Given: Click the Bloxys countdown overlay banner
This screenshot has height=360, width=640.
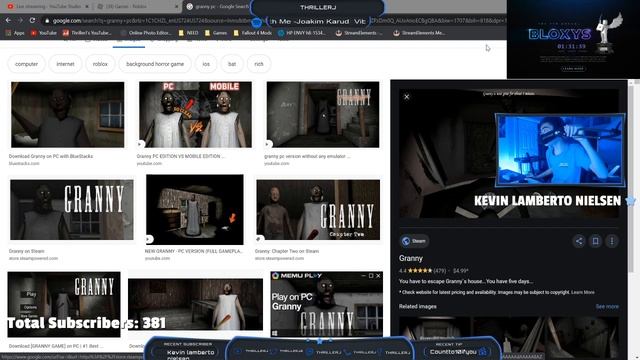Looking at the screenshot, I should click(573, 39).
